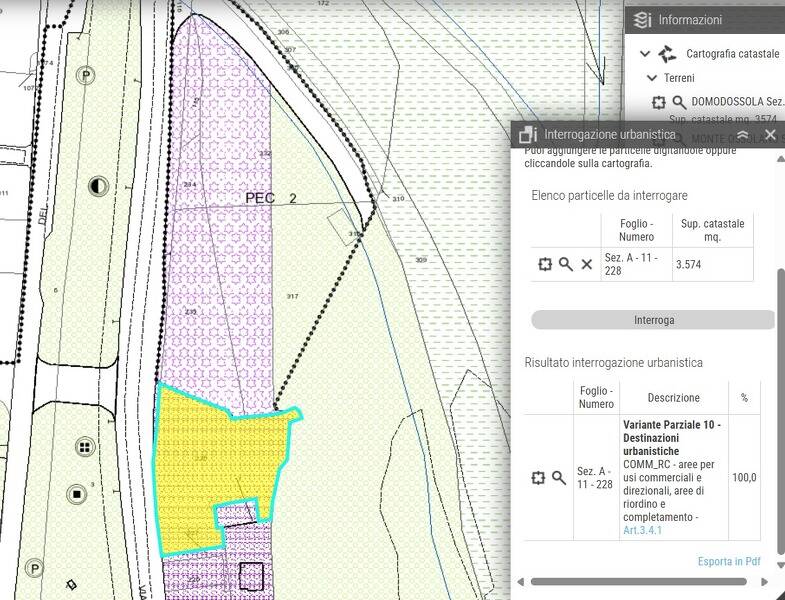
Task: Click the PEC 2 label on the map
Action: (x=271, y=198)
